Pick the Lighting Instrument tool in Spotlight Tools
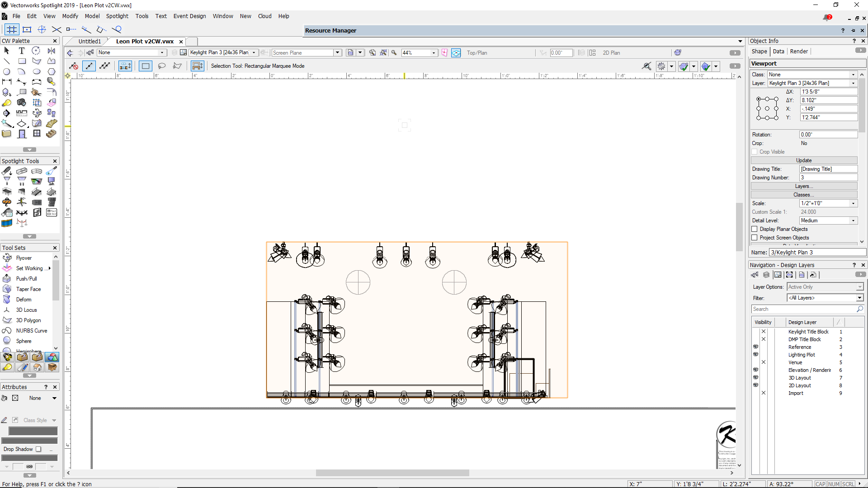 [x=6, y=171]
